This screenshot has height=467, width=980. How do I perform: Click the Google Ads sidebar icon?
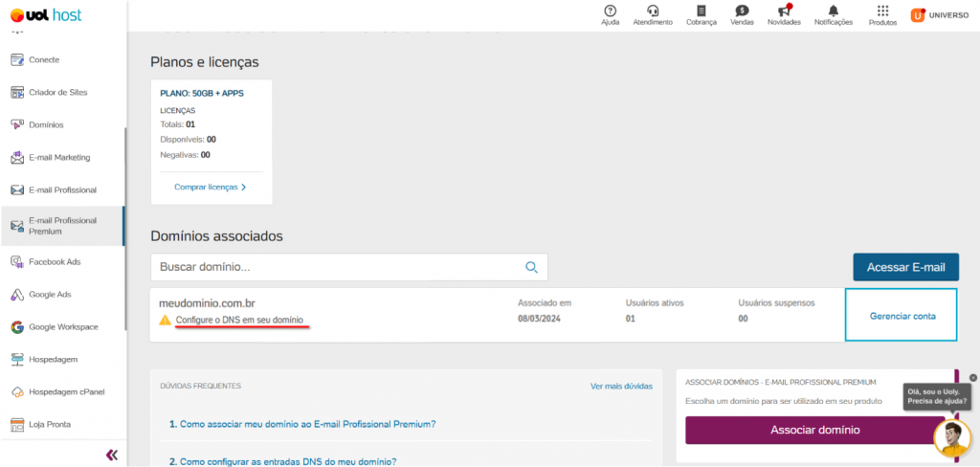pos(17,295)
